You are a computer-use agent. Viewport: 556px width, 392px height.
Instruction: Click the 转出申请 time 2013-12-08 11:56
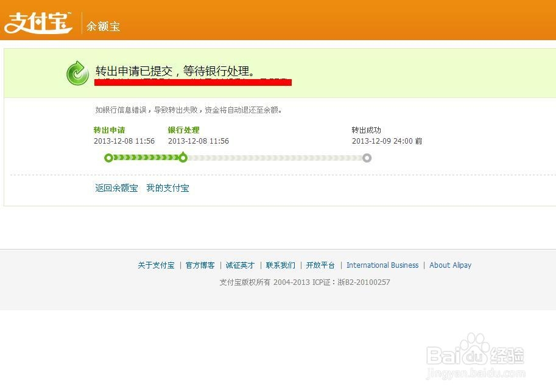(124, 141)
